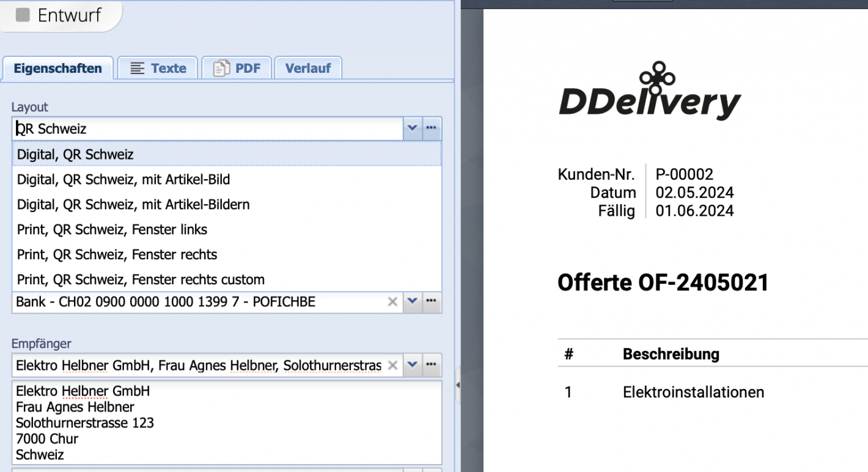Switch to the Eigenschaften tab
This screenshot has width=868, height=472.
tap(57, 68)
